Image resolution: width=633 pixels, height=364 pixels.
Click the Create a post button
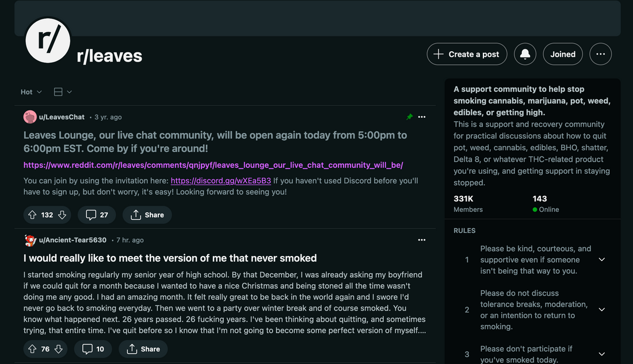tap(467, 54)
